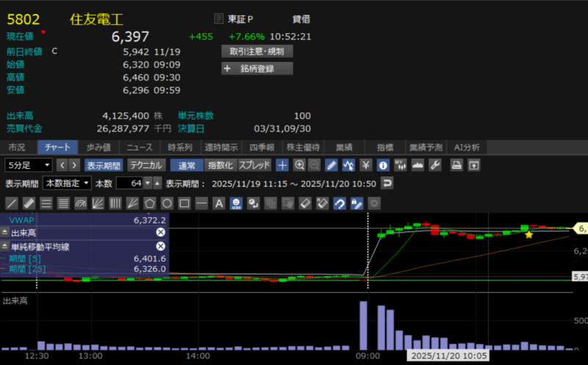Click the zoom in magnifier icon
This screenshot has height=365, width=588.
coord(299,165)
